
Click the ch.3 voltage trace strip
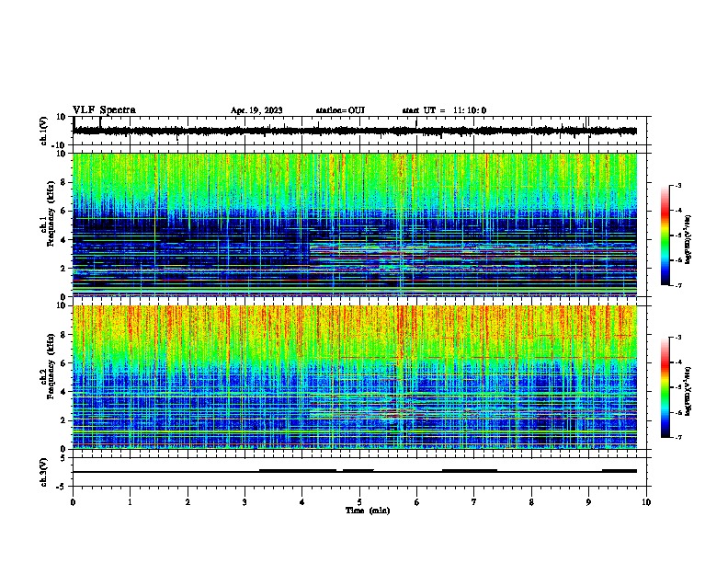[x=355, y=472]
